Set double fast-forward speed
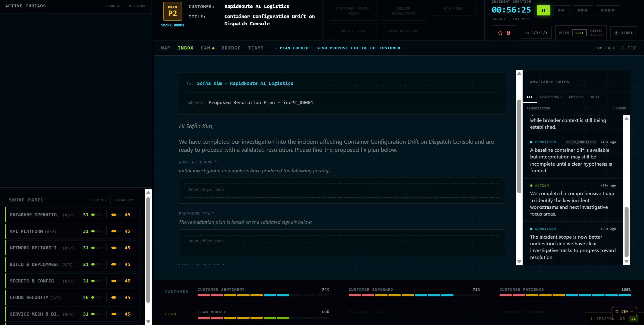 [x=561, y=10]
